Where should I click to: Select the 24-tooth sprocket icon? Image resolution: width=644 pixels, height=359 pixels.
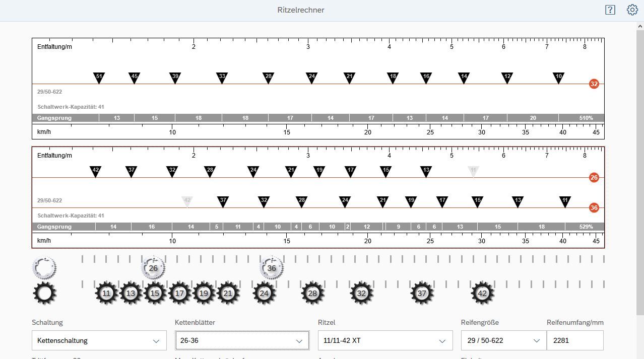[265, 294]
